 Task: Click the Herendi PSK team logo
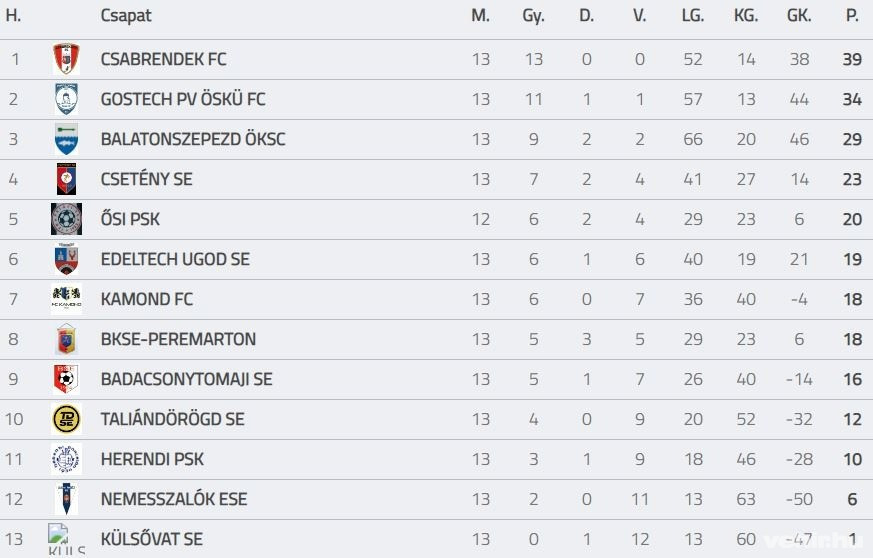pyautogui.click(x=66, y=459)
